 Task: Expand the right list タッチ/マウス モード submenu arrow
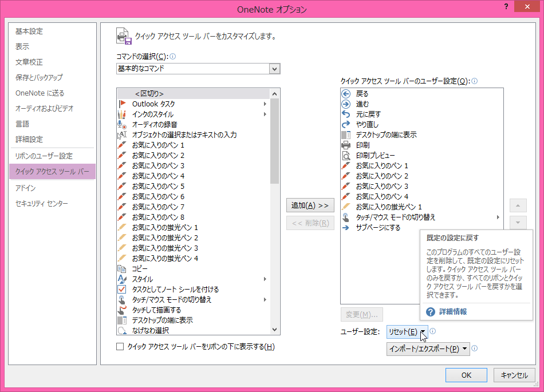[498, 217]
